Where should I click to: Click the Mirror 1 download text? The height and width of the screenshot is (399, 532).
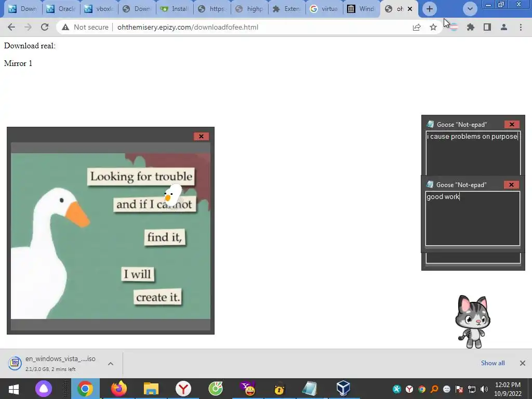tap(18, 63)
